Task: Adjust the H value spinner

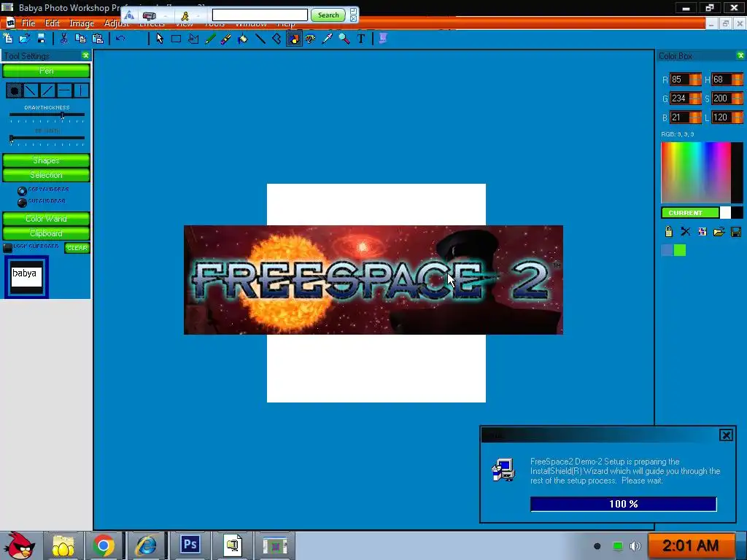Action: coord(737,79)
